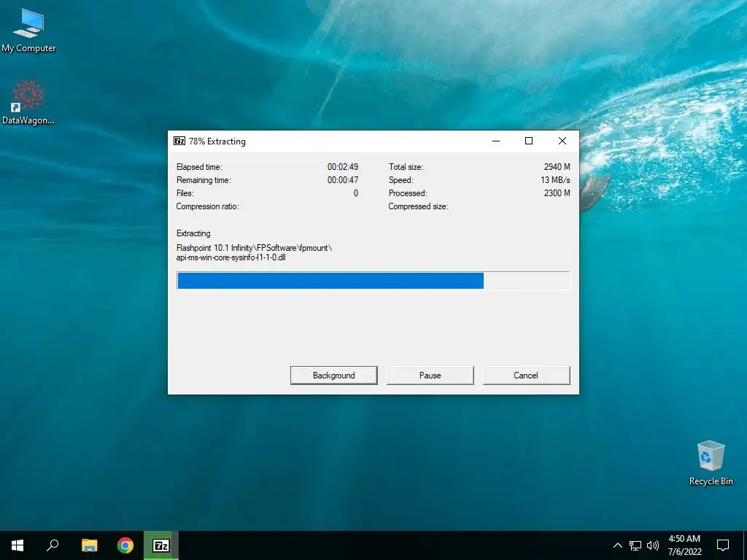Image resolution: width=747 pixels, height=560 pixels.
Task: Click the file name api-ms-win-core-sysinfo-l1-1-0.dll
Action: (x=231, y=257)
